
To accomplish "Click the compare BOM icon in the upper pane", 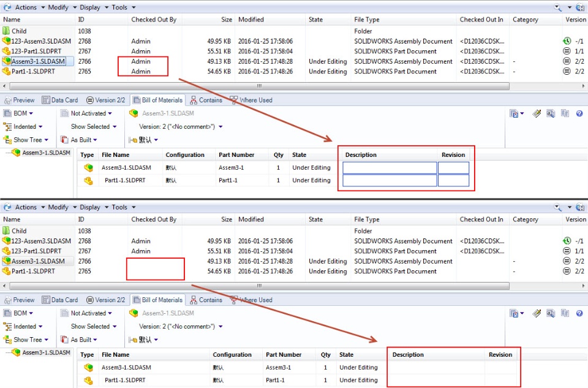I will (565, 113).
